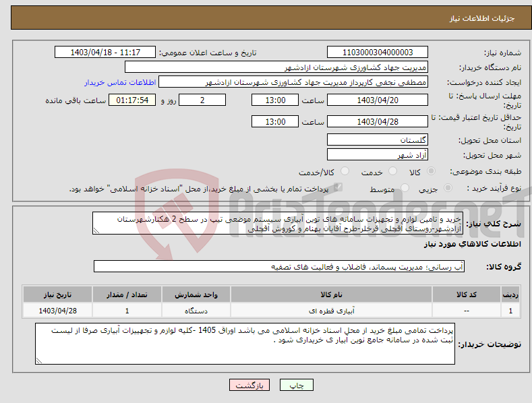532x403 pixels.
Task: Select the خدمت radio button
Action: 392,171
